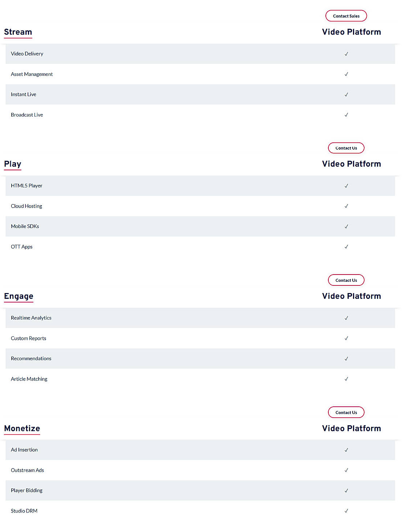This screenshot has height=532, width=402.
Task: Click the Contact Sales button
Action: pyautogui.click(x=346, y=16)
